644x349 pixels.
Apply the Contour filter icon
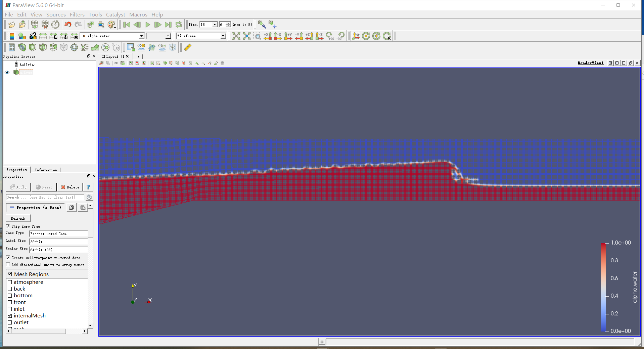pos(22,47)
